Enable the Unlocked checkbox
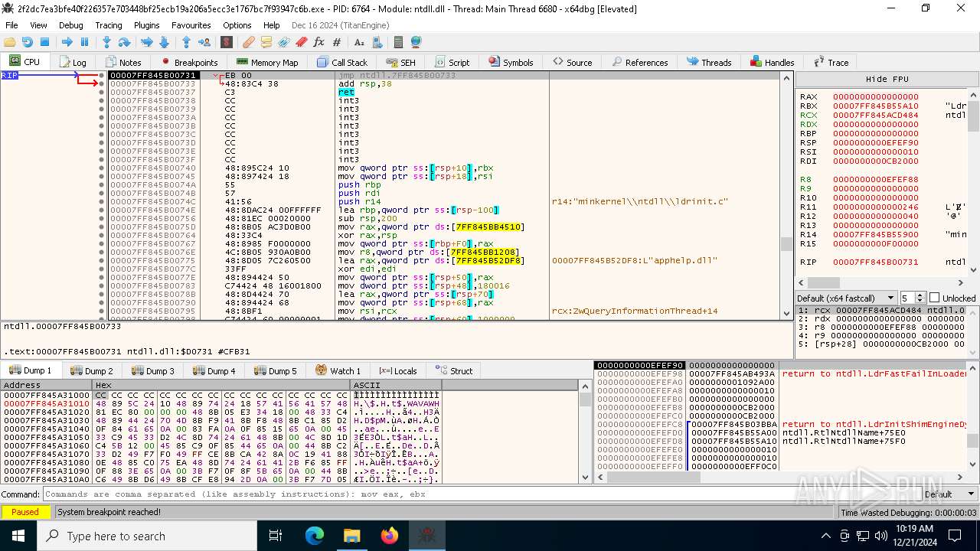Image resolution: width=980 pixels, height=551 pixels. point(934,298)
